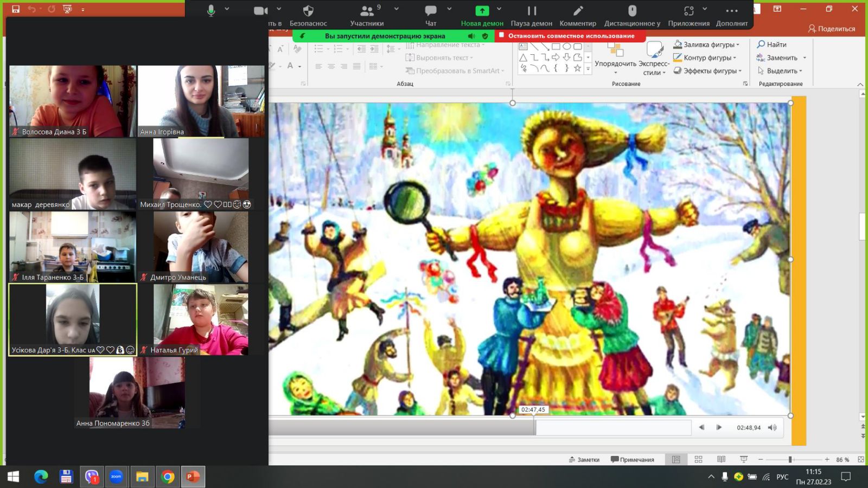Expand the participants options arrow
This screenshot has width=868, height=488.
pos(397,9)
